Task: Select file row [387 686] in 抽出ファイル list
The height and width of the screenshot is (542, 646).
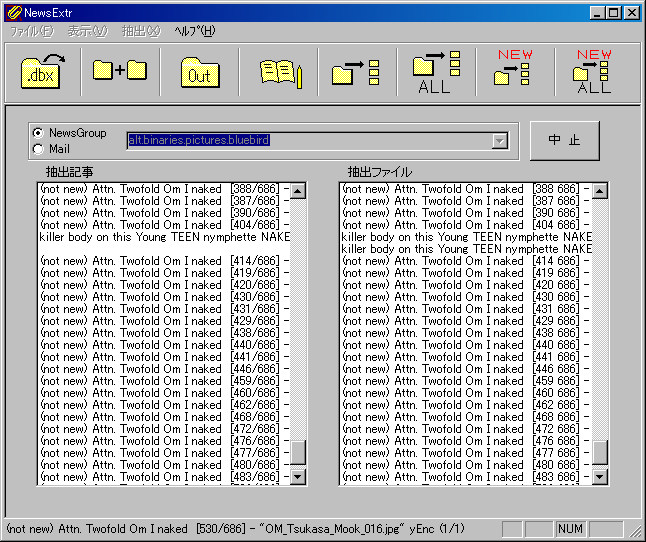Action: [466, 201]
